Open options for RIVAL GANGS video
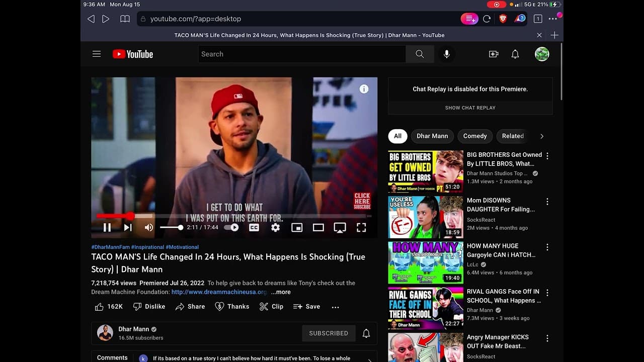Viewport: 644px width, 362px height. pos(547,293)
